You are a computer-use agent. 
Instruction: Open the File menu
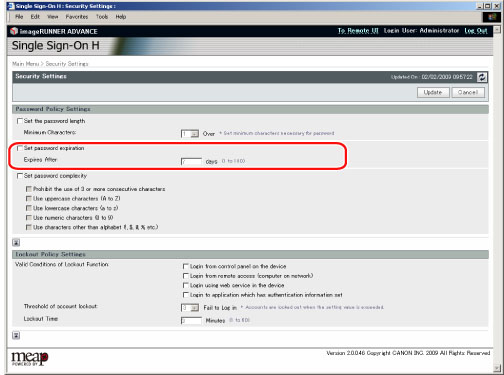19,17
